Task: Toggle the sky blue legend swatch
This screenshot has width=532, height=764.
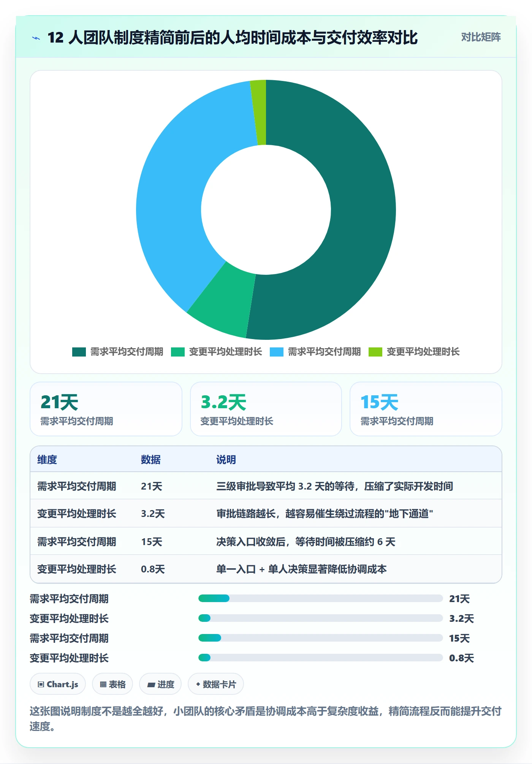Action: 277,352
